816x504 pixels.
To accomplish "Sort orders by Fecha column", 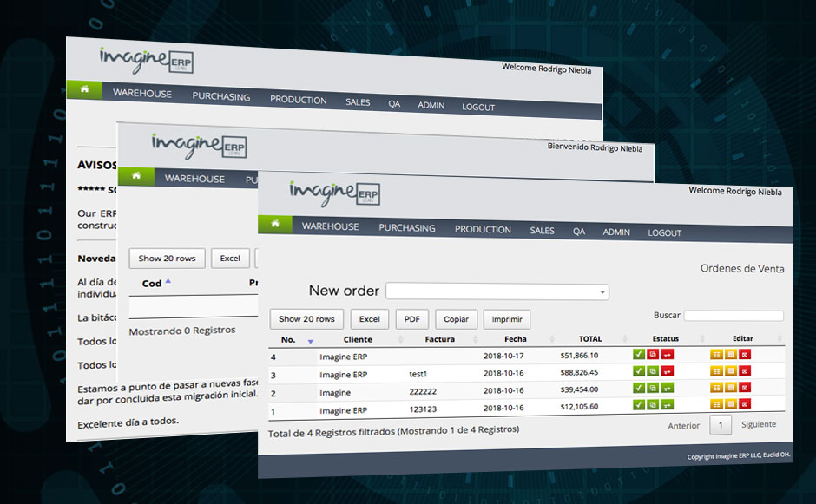I will (x=515, y=338).
